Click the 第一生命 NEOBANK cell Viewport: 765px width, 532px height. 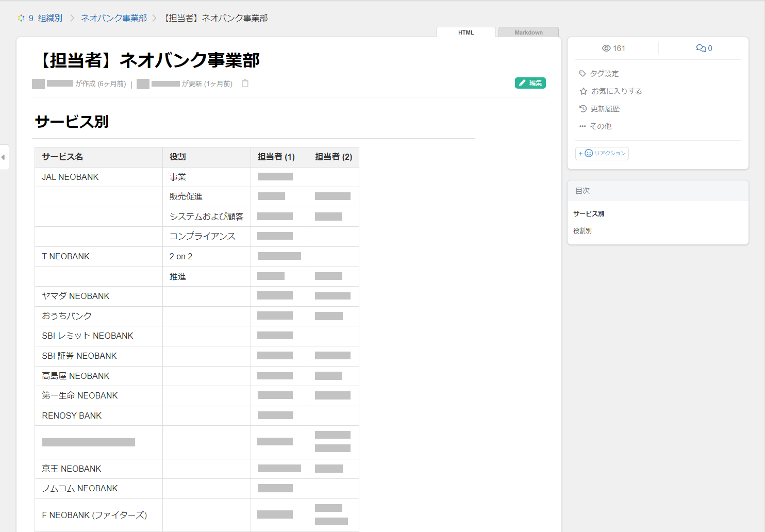pos(98,396)
